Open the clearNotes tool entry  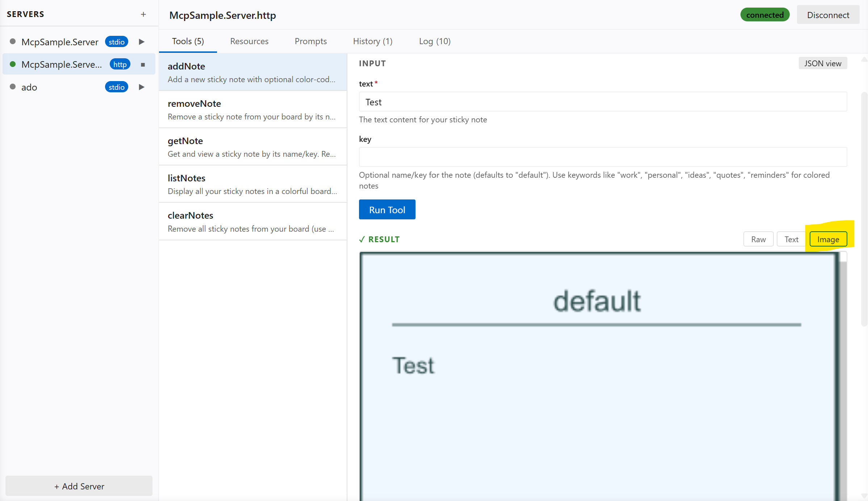click(253, 221)
